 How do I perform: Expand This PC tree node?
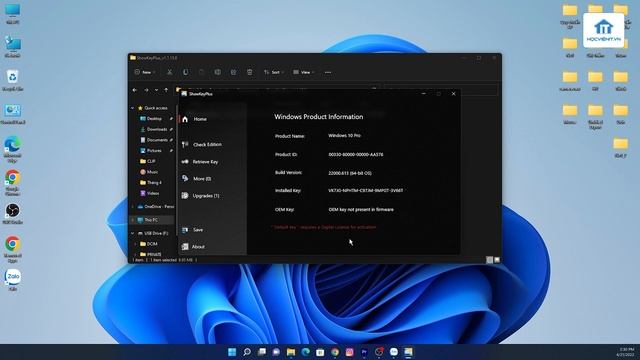(x=133, y=220)
